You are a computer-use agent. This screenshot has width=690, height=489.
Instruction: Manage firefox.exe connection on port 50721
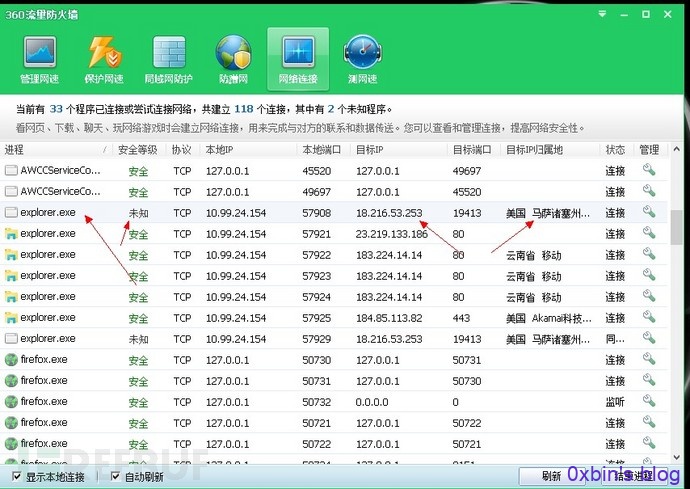pos(649,422)
